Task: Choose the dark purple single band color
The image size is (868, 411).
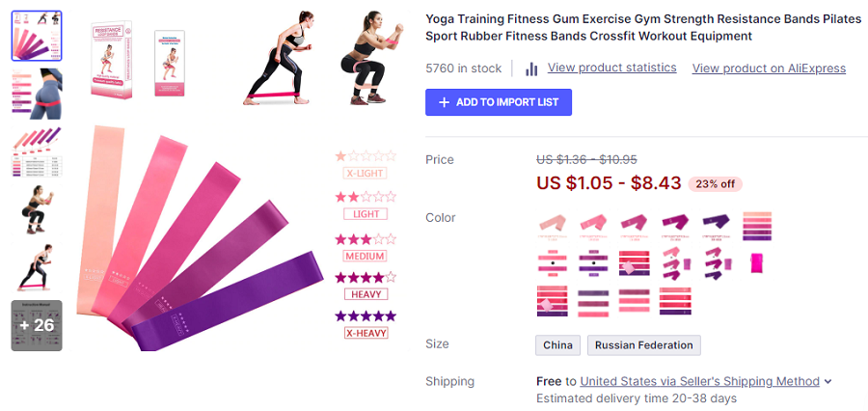Action: click(717, 225)
